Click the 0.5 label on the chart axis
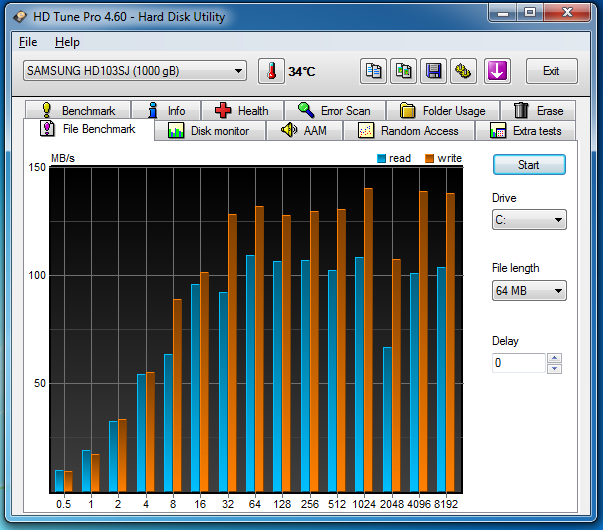 tap(63, 504)
